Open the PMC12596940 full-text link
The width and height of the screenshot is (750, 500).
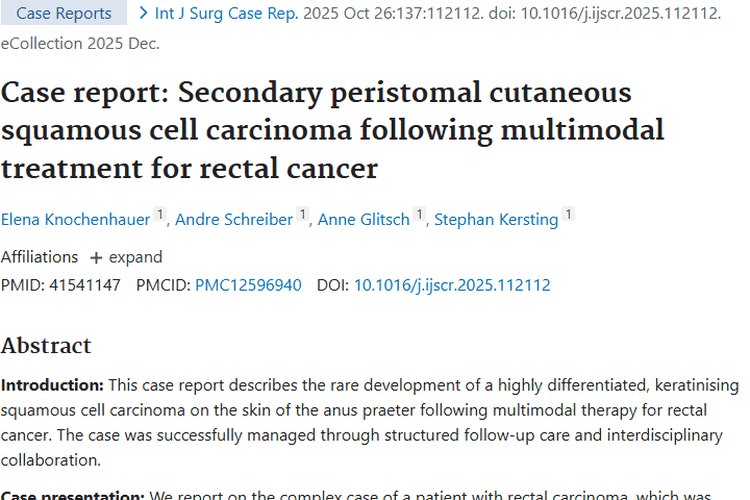point(248,285)
